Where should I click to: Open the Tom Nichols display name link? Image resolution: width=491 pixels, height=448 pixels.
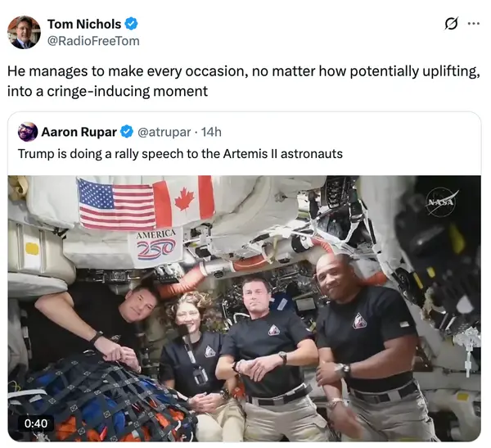point(84,24)
